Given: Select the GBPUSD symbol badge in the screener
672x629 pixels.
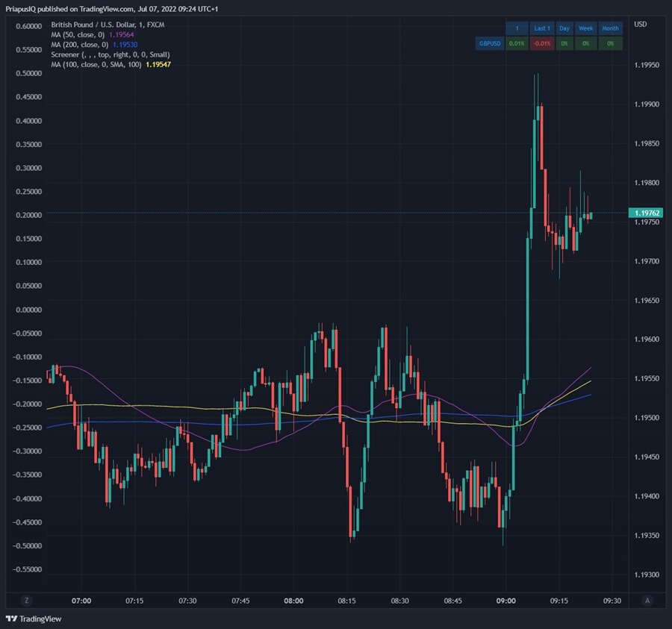Looking at the screenshot, I should tap(489, 43).
